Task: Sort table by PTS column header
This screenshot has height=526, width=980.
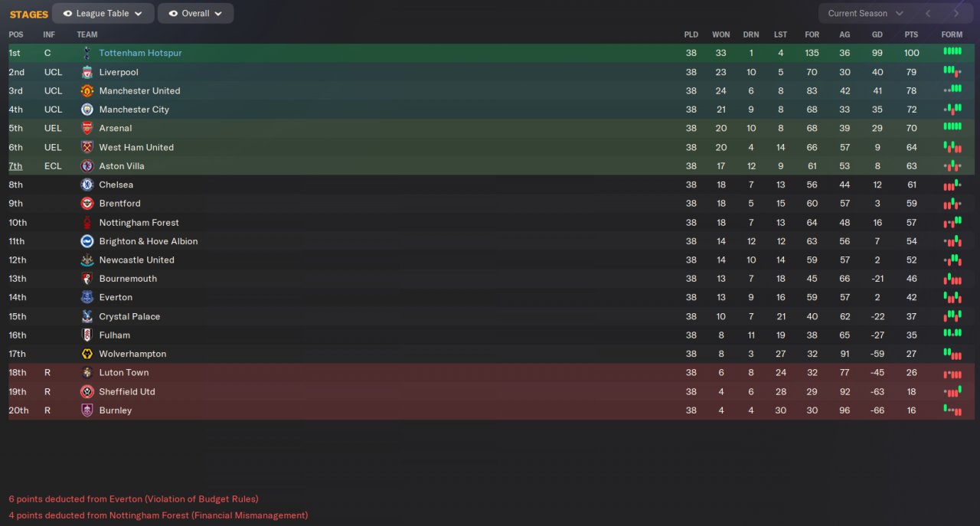Action: pos(911,34)
